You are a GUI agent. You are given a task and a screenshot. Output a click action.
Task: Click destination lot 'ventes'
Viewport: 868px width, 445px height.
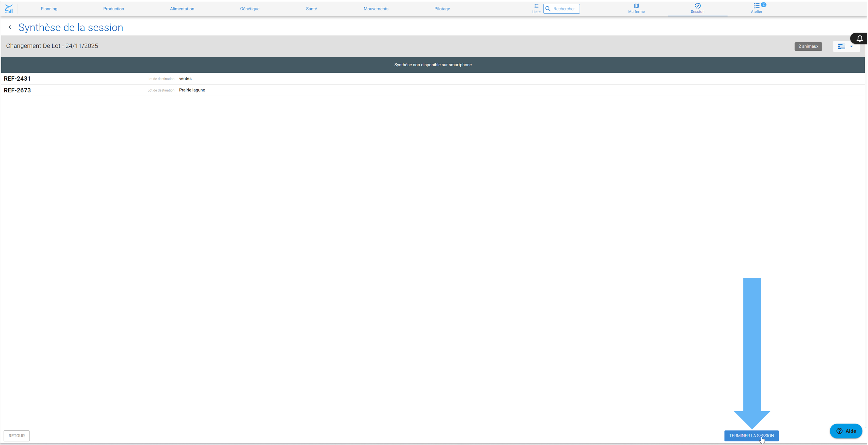click(x=185, y=78)
